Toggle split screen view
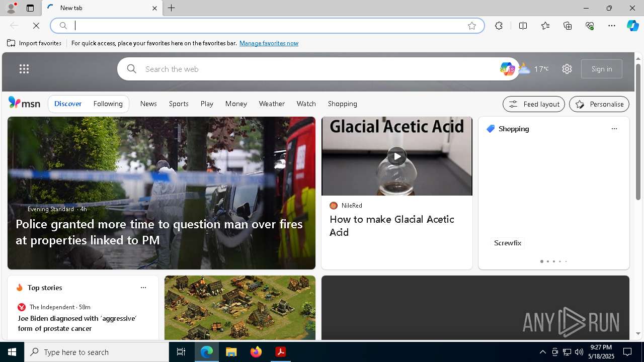 click(523, 26)
